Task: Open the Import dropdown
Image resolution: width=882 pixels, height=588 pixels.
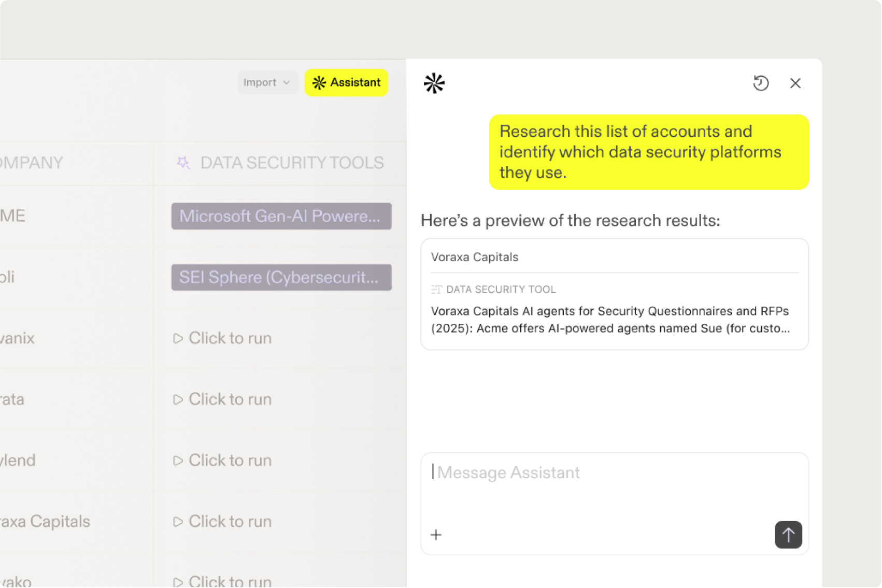Action: pos(266,82)
